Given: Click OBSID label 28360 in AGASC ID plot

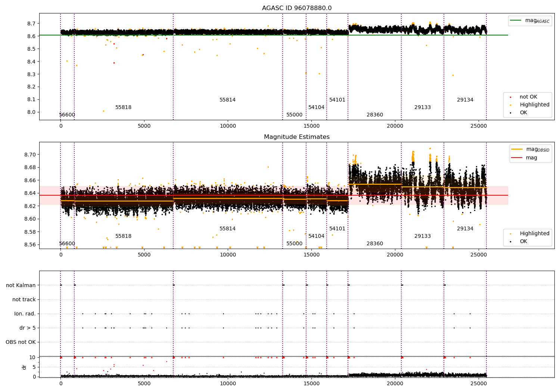Looking at the screenshot, I should pyautogui.click(x=375, y=115).
